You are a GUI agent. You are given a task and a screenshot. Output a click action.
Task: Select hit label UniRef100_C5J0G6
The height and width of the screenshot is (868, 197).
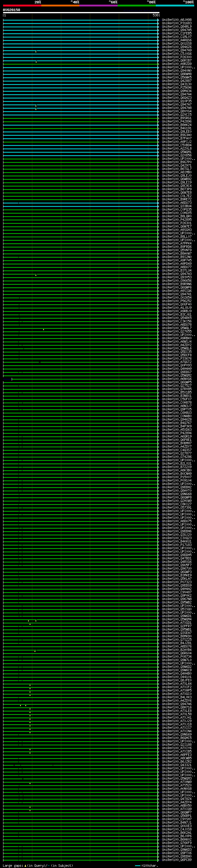click(177, 54)
